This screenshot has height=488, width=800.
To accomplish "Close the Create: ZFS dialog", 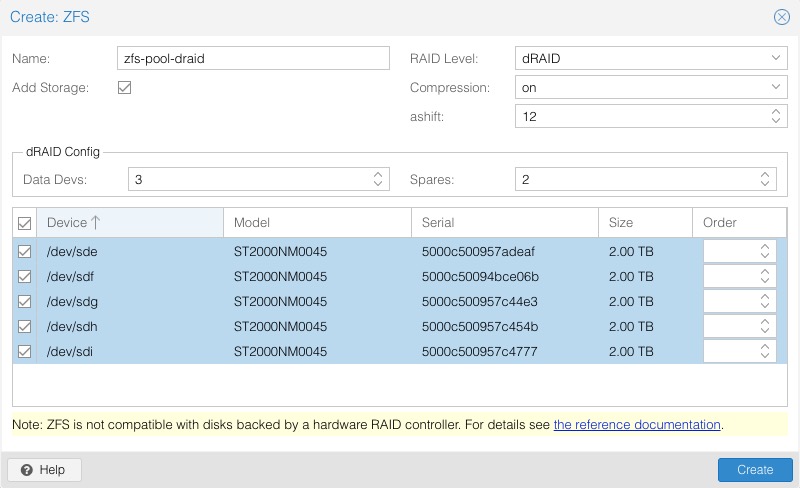I will [x=781, y=17].
